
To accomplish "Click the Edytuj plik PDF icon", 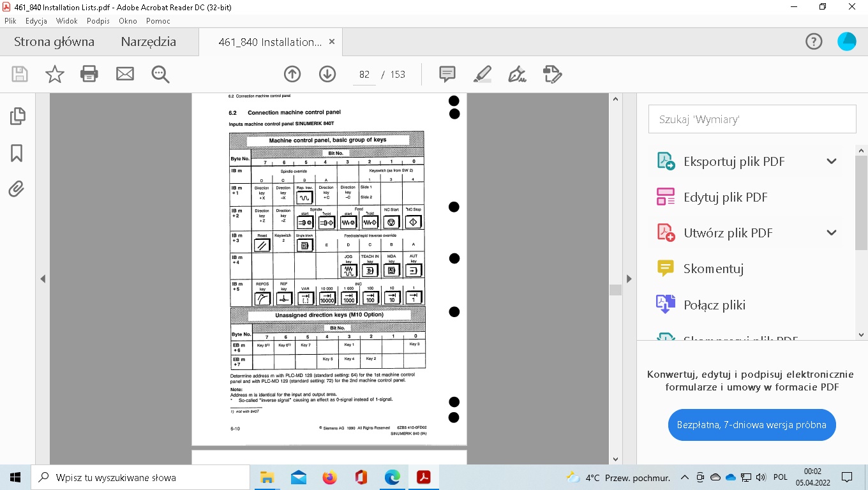I will pos(666,197).
